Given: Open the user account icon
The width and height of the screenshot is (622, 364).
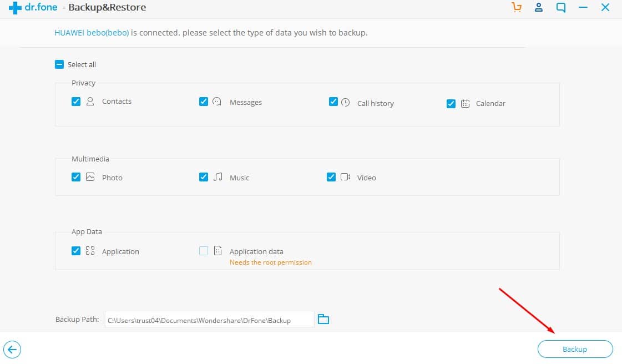Looking at the screenshot, I should click(x=538, y=8).
